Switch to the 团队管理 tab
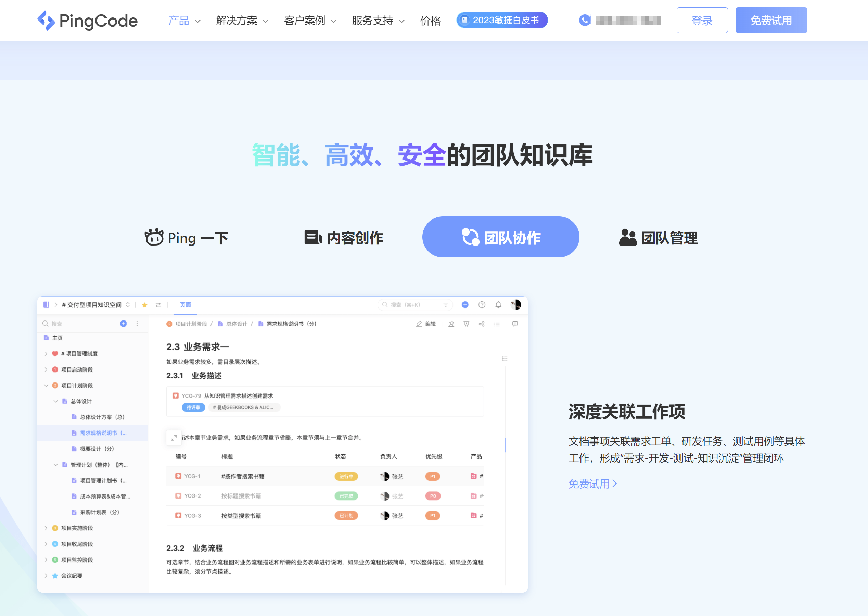Image resolution: width=868 pixels, height=616 pixels. [658, 237]
